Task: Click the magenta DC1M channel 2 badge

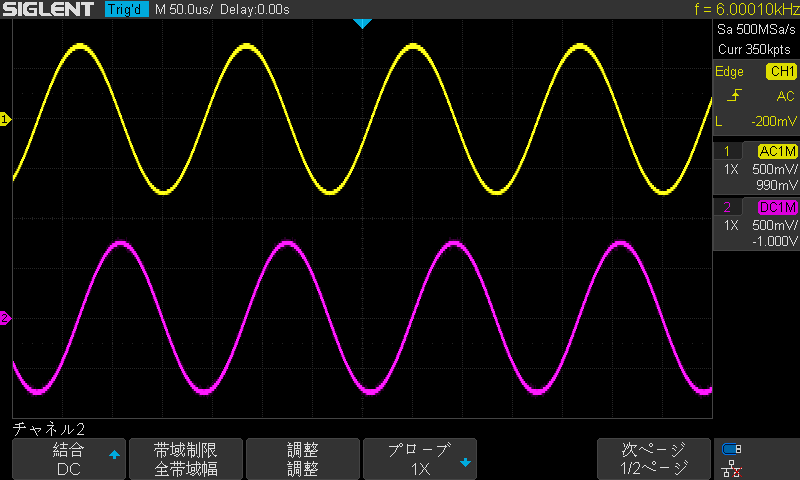Action: pos(778,207)
